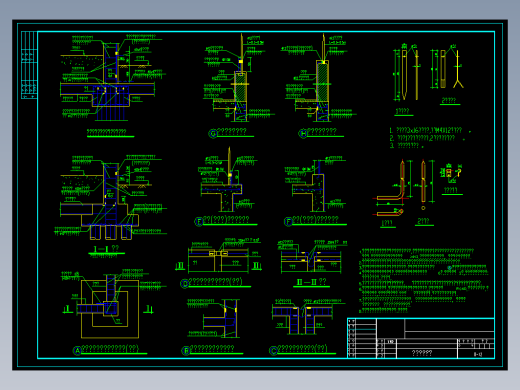Image resolution: width=520 pixels, height=390 pixels.
Task: Click section cut mark II left of detail D
Action: click(180, 266)
